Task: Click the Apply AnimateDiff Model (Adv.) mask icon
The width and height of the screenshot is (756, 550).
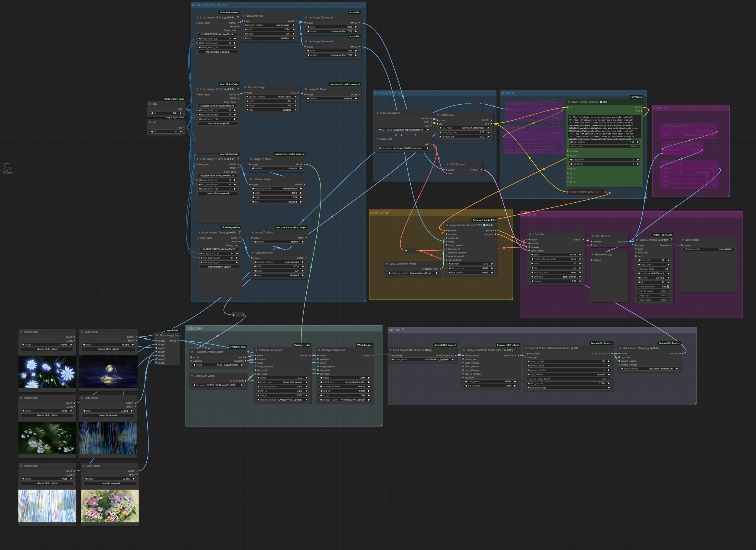Action: click(505, 350)
